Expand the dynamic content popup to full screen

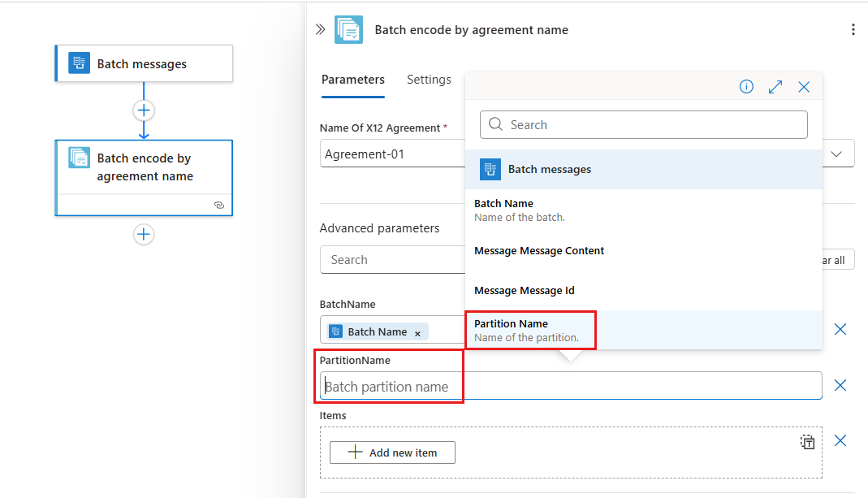[x=775, y=87]
